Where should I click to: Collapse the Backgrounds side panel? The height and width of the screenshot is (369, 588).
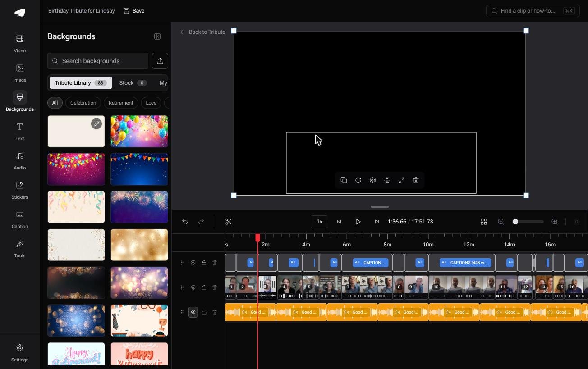[x=157, y=36]
